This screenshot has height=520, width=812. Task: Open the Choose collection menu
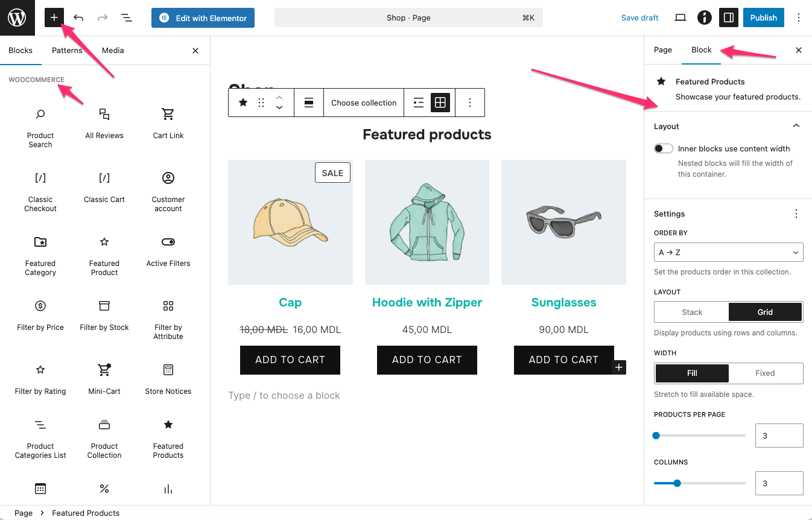coord(364,103)
